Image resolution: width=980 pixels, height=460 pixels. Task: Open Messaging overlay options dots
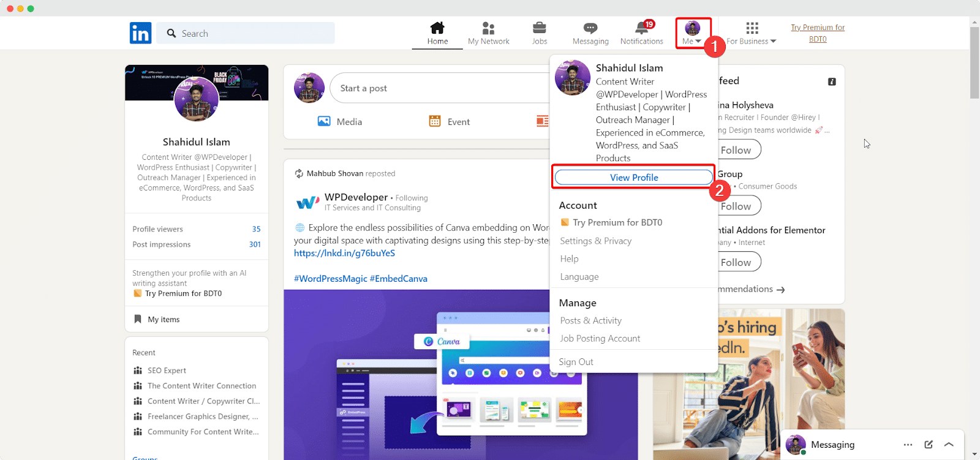point(908,445)
